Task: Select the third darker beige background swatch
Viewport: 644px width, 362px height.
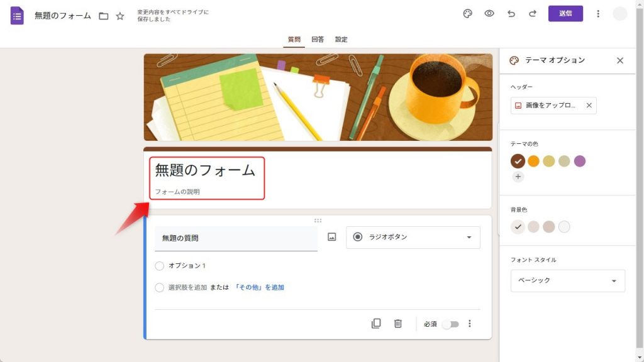Action: [548, 226]
